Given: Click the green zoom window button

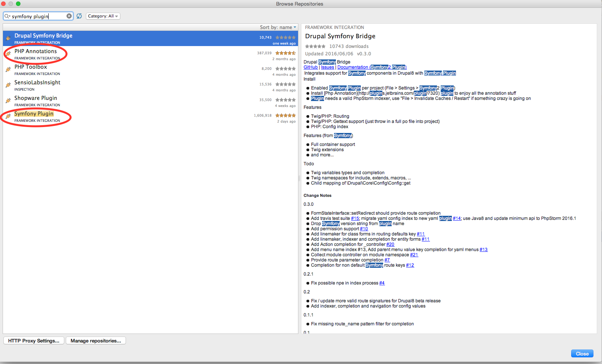Looking at the screenshot, I should (18, 4).
